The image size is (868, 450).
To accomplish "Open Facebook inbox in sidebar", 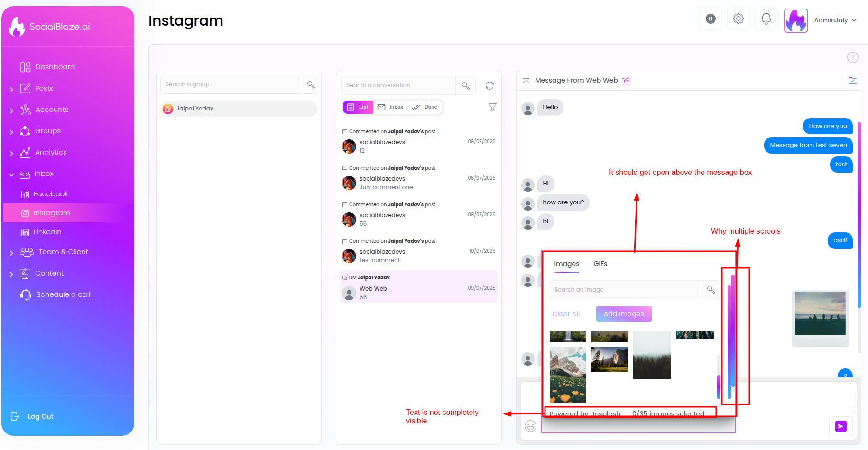I will [x=69, y=194].
